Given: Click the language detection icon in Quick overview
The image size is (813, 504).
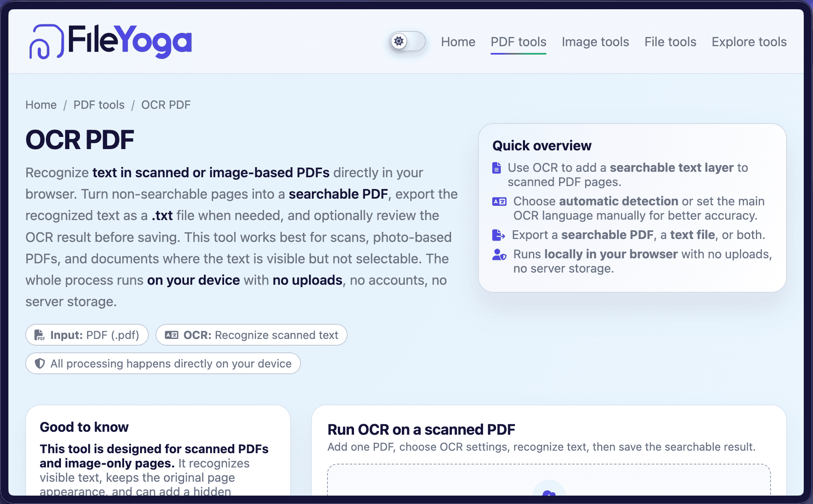Looking at the screenshot, I should pyautogui.click(x=499, y=202).
